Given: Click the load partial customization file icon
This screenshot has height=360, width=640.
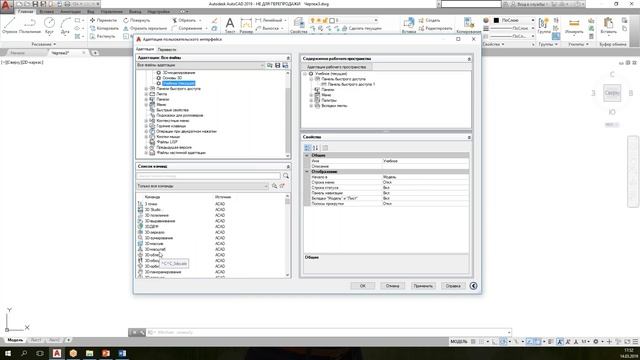Looking at the screenshot, I should [x=270, y=65].
